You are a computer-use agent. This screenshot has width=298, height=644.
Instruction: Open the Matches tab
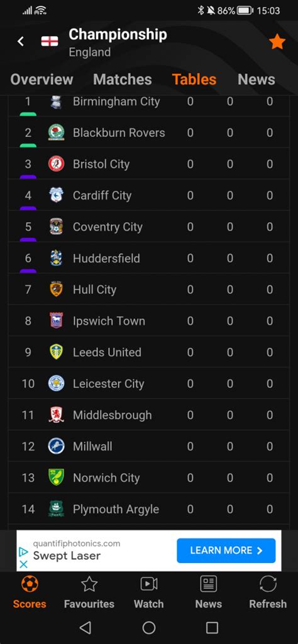coord(122,79)
